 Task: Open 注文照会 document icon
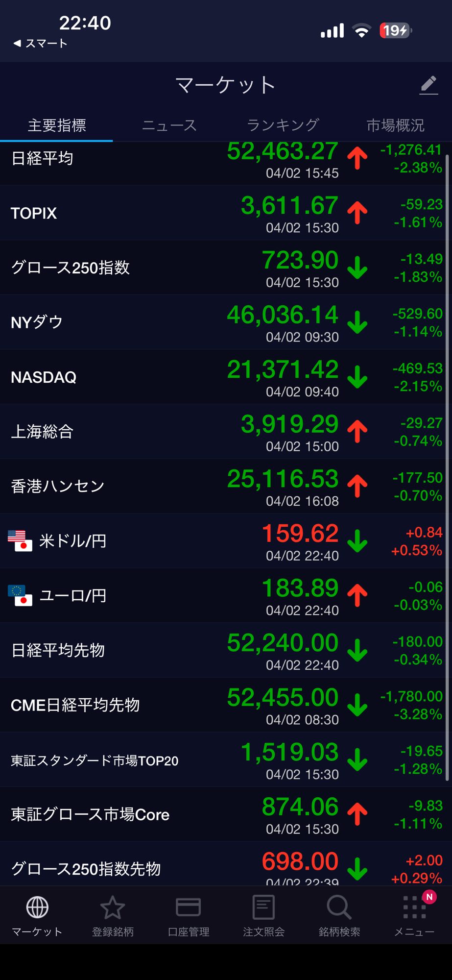coord(263,907)
